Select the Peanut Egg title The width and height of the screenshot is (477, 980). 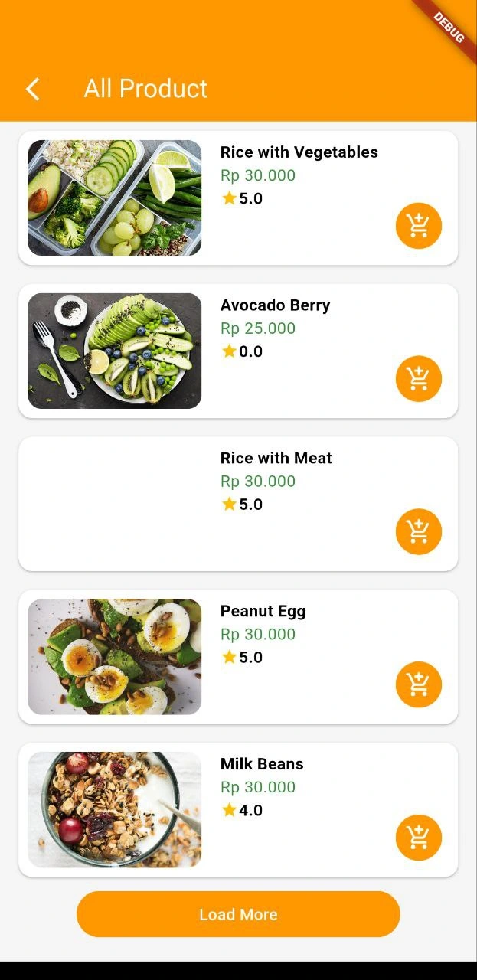tap(263, 611)
